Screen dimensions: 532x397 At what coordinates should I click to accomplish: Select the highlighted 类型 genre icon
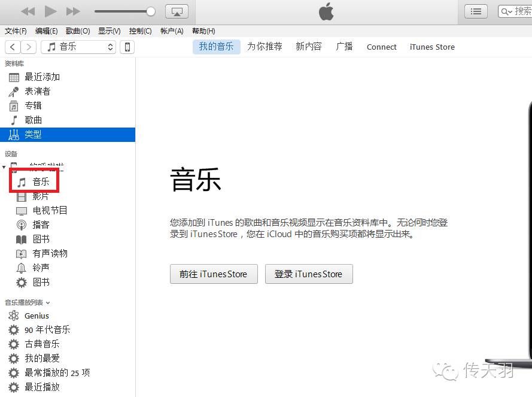[14, 135]
